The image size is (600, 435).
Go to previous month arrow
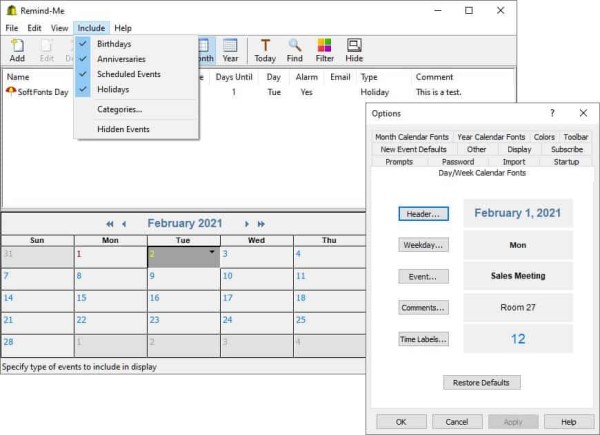[x=124, y=224]
